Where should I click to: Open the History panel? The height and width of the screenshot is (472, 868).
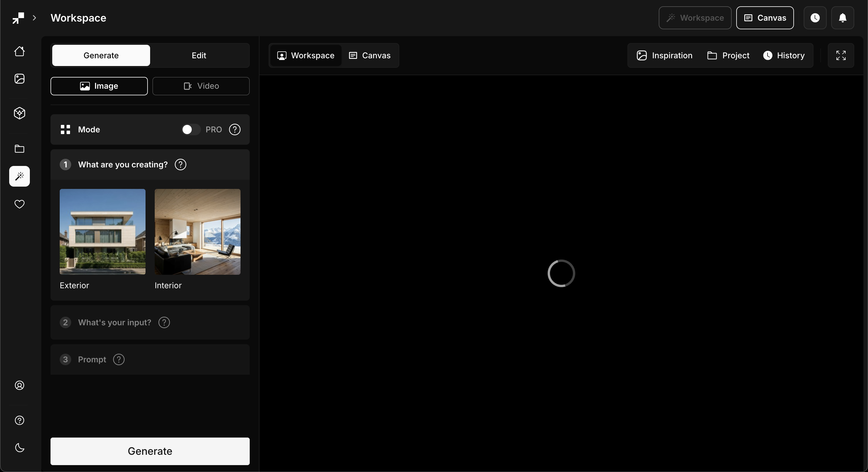click(784, 55)
